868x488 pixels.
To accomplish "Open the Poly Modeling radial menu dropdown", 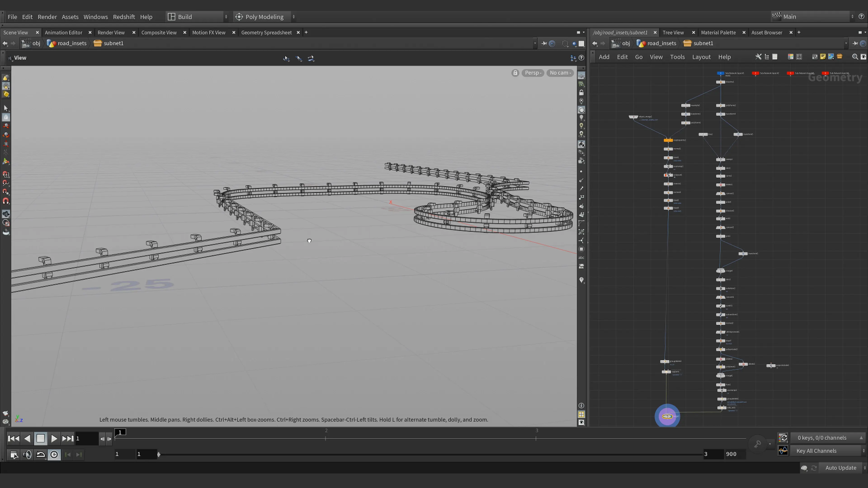I will point(265,16).
